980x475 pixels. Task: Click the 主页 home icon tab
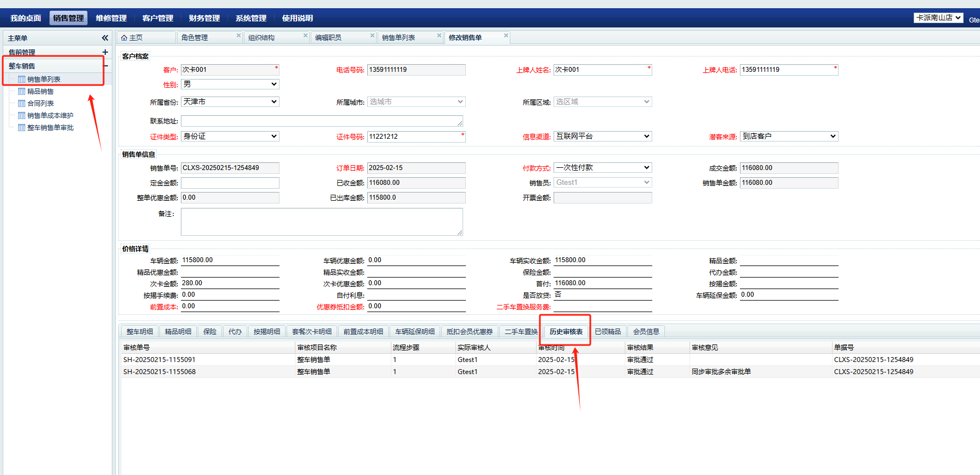click(132, 38)
